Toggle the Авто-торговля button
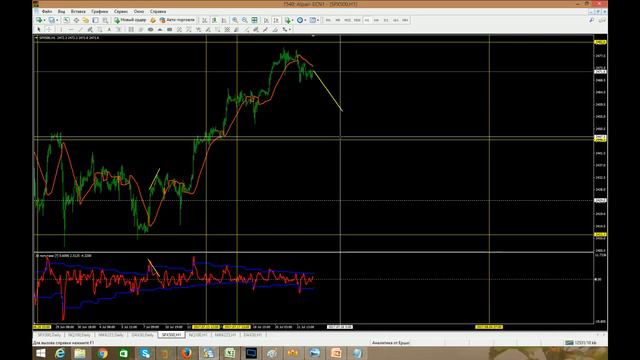640x360 pixels. (x=177, y=20)
